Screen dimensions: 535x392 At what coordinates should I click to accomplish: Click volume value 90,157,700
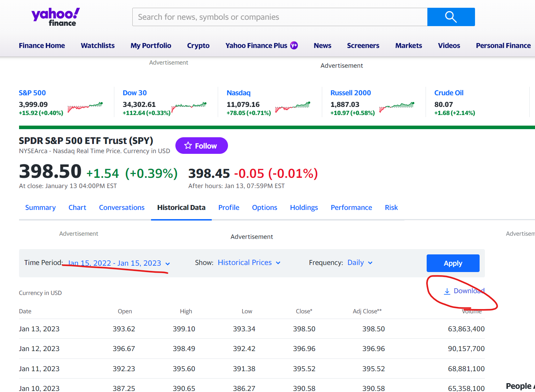point(466,349)
